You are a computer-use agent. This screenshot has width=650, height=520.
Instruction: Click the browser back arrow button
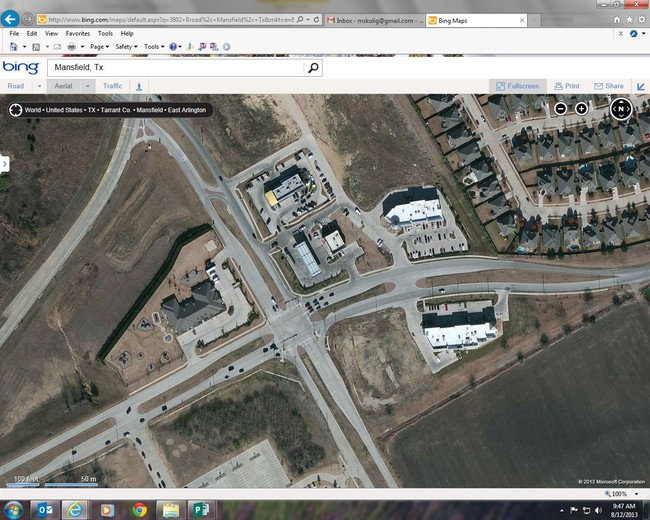11,19
